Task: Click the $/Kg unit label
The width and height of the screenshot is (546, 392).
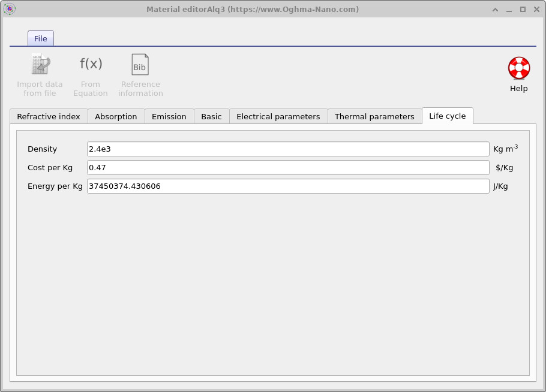Action: [505, 167]
